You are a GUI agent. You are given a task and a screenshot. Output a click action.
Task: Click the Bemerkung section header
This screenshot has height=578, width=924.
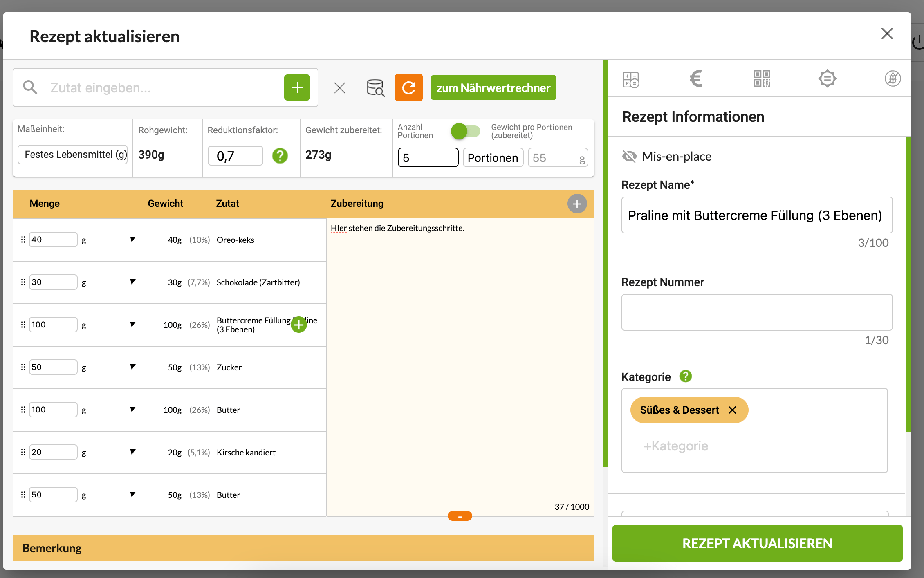tap(303, 548)
